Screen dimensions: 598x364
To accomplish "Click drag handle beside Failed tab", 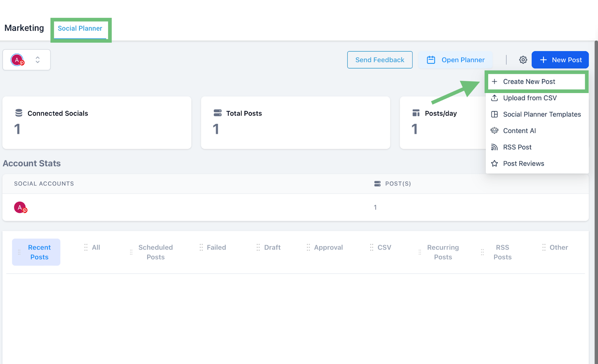I will coord(201,247).
